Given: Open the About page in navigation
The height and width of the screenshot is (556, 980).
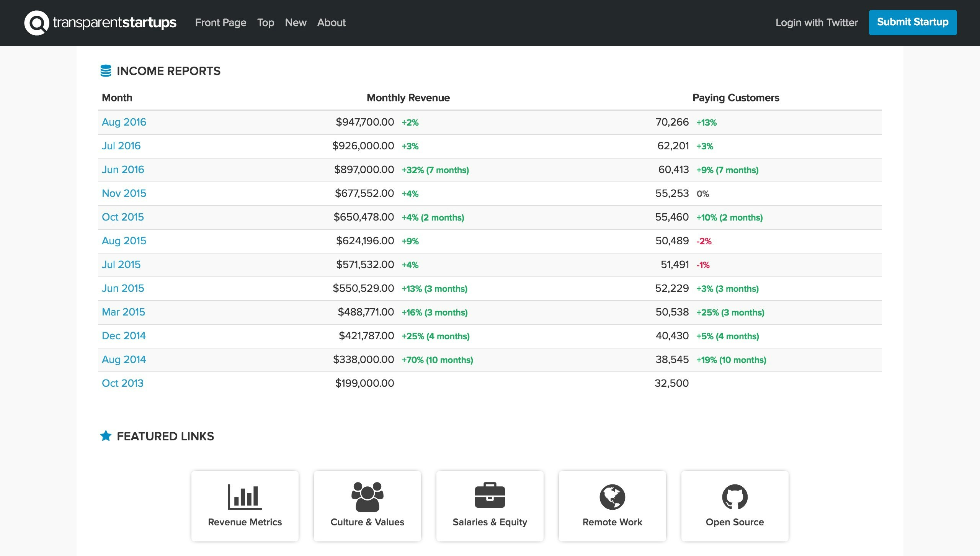Looking at the screenshot, I should 331,23.
